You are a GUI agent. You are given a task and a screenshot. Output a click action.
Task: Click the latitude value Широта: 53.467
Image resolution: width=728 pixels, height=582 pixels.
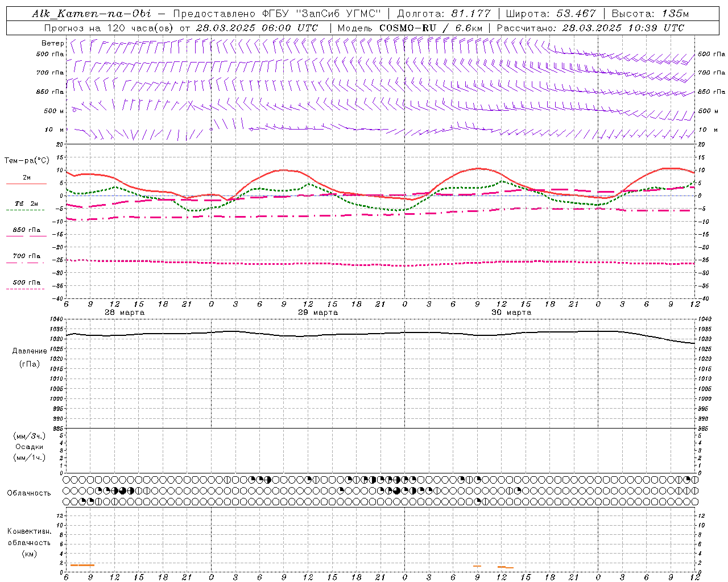[551, 14]
